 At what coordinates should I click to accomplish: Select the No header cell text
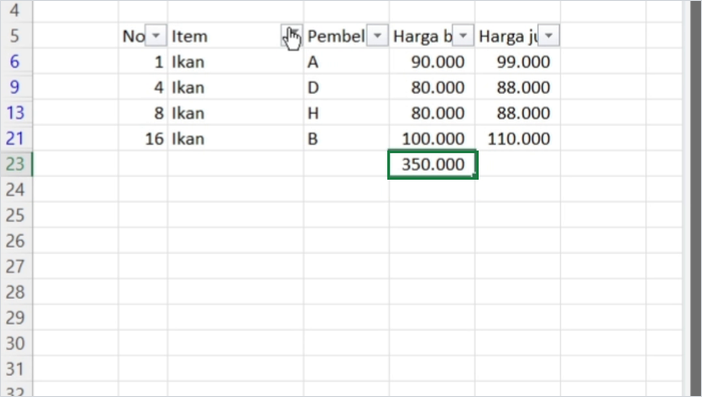(x=133, y=36)
